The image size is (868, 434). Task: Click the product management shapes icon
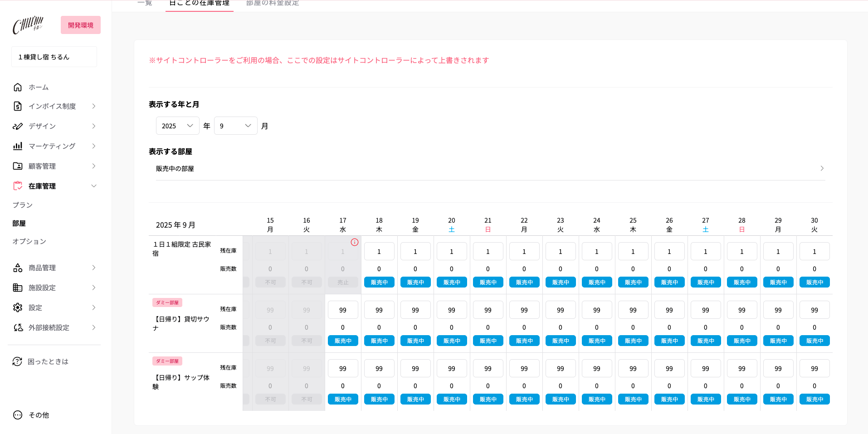coord(18,268)
